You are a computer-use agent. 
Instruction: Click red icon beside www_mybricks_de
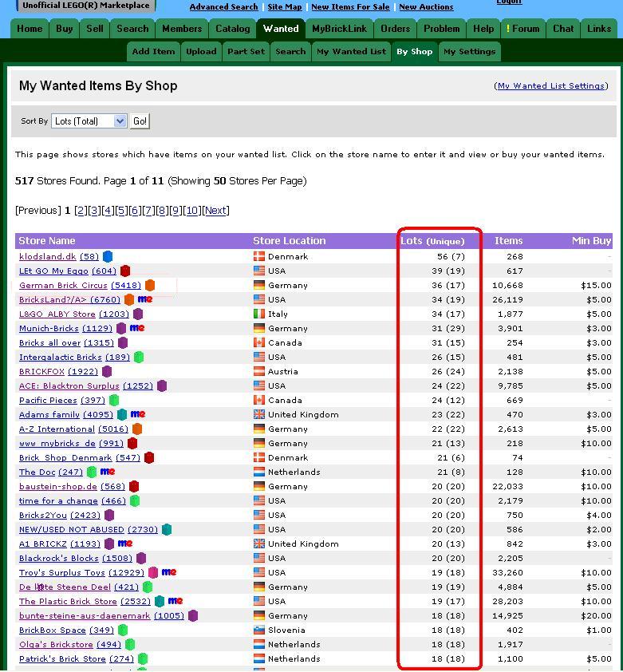click(133, 443)
